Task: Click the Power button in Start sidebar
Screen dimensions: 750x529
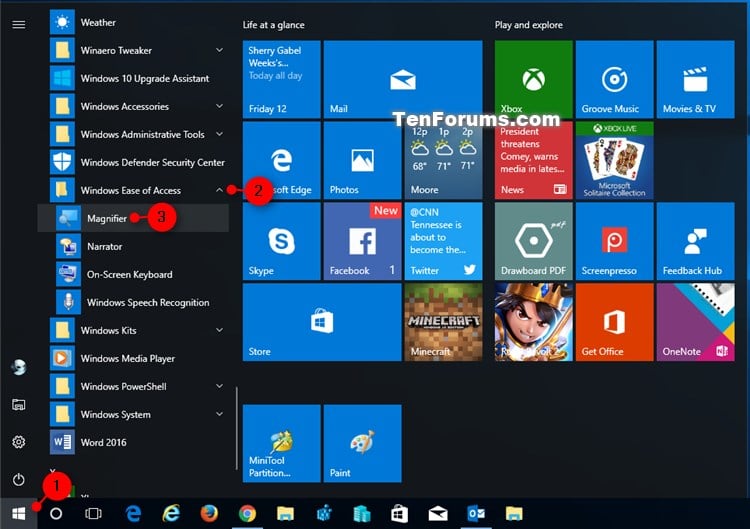Action: (19, 479)
